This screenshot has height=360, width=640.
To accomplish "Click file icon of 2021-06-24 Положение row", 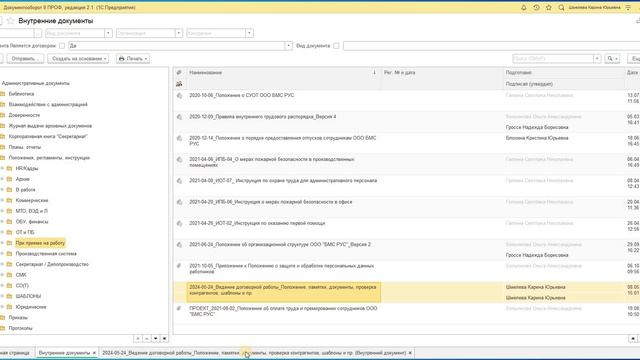I will 179,245.
